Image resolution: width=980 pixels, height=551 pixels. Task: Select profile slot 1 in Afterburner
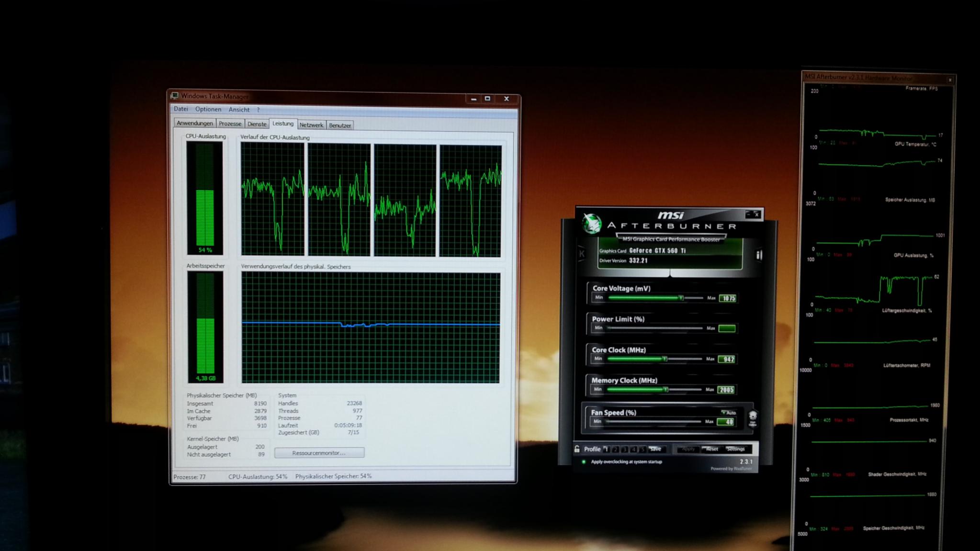pyautogui.click(x=607, y=449)
